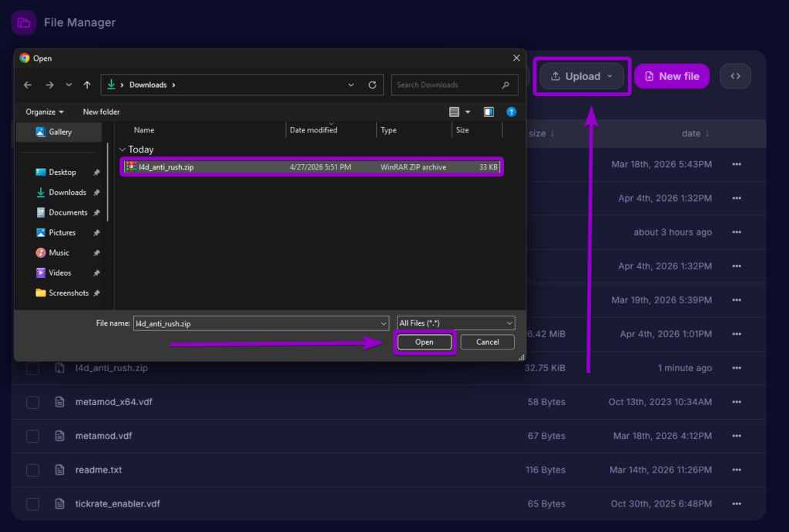Check the box next to readme.txt
The width and height of the screenshot is (789, 532).
pyautogui.click(x=32, y=470)
